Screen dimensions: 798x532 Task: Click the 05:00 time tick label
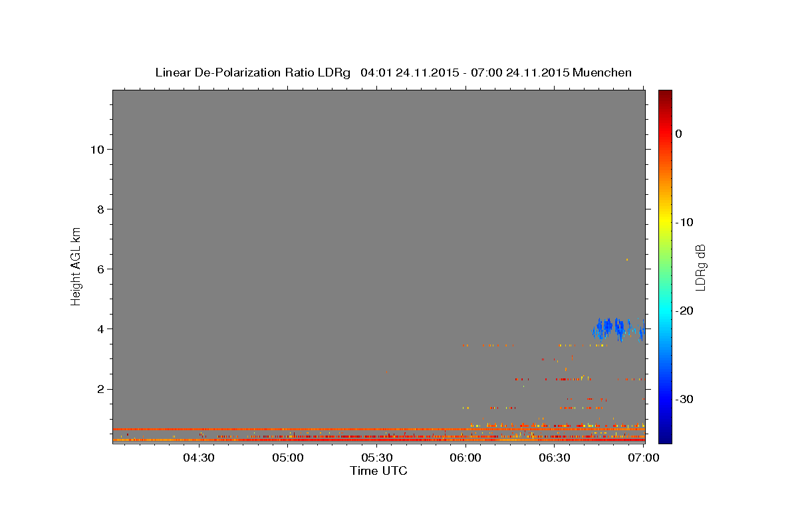[287, 458]
